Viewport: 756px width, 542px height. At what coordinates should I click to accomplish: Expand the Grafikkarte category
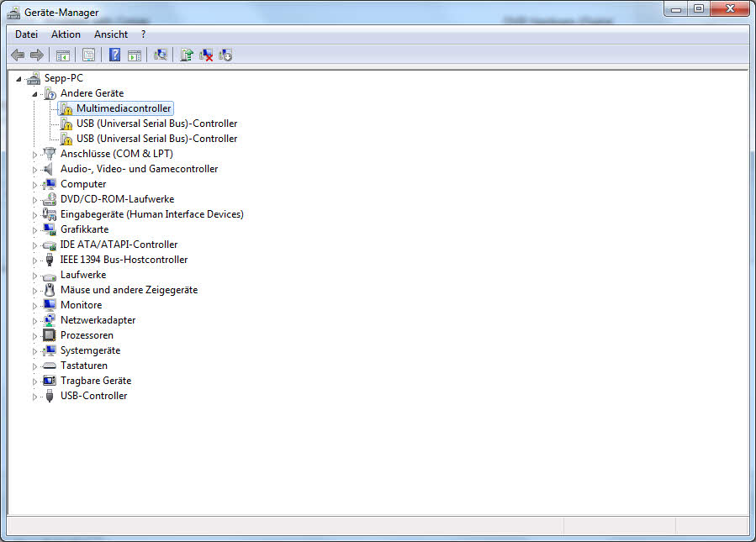click(x=34, y=230)
